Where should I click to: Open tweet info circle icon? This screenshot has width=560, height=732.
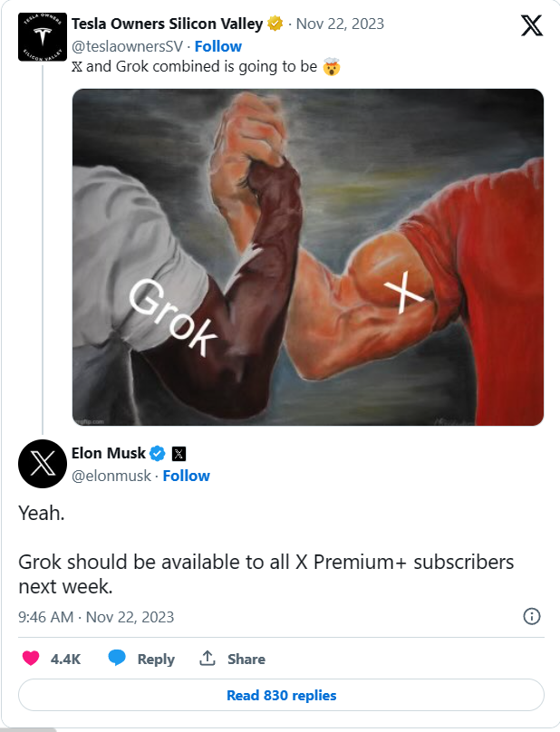(x=532, y=616)
